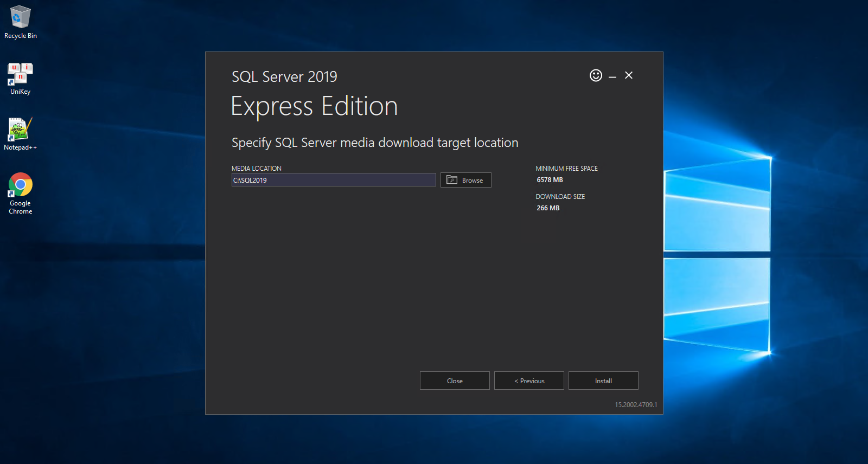Viewport: 868px width, 464px height.
Task: Click the version number 15.2002.4709.1
Action: [x=635, y=405]
